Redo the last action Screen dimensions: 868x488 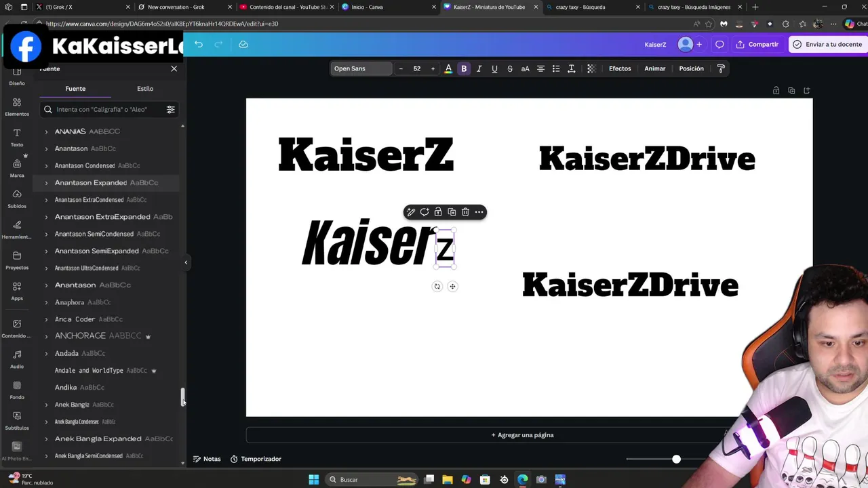[218, 44]
